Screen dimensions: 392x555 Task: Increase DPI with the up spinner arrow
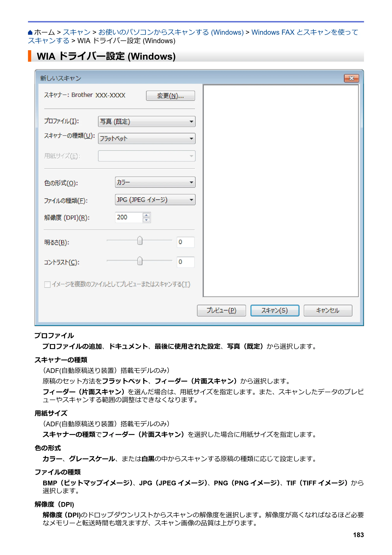(x=146, y=215)
